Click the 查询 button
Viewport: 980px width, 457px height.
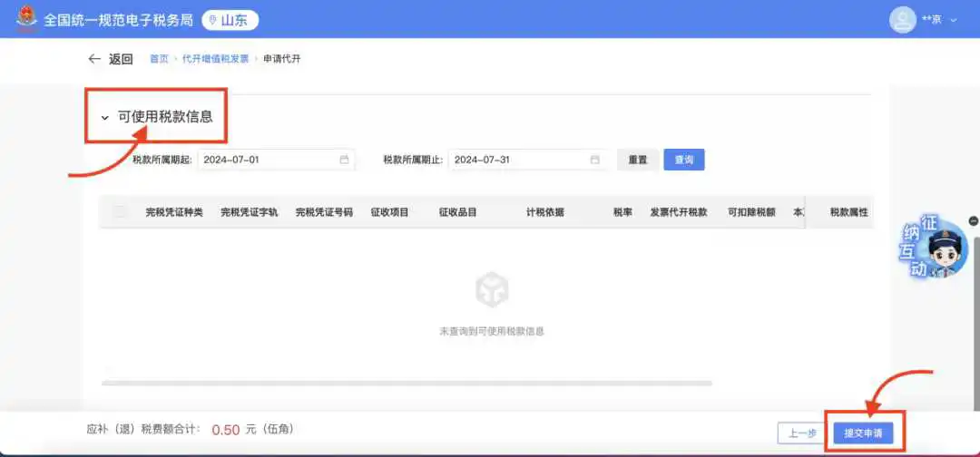pyautogui.click(x=683, y=160)
